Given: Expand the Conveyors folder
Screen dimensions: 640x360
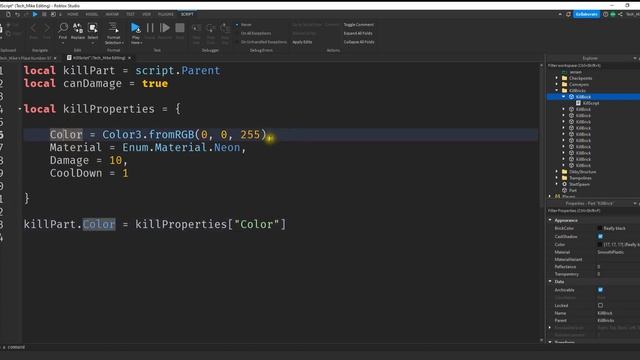Looking at the screenshot, I should coord(557,84).
